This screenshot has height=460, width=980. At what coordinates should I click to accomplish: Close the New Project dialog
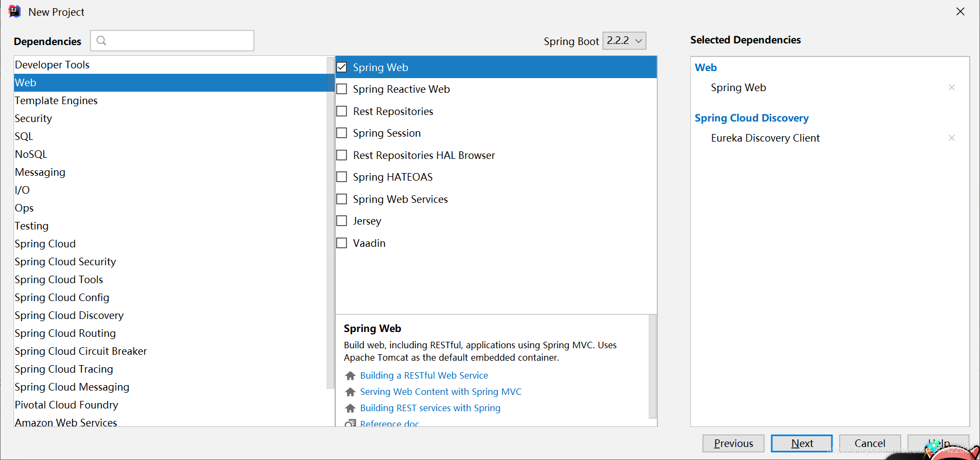960,11
